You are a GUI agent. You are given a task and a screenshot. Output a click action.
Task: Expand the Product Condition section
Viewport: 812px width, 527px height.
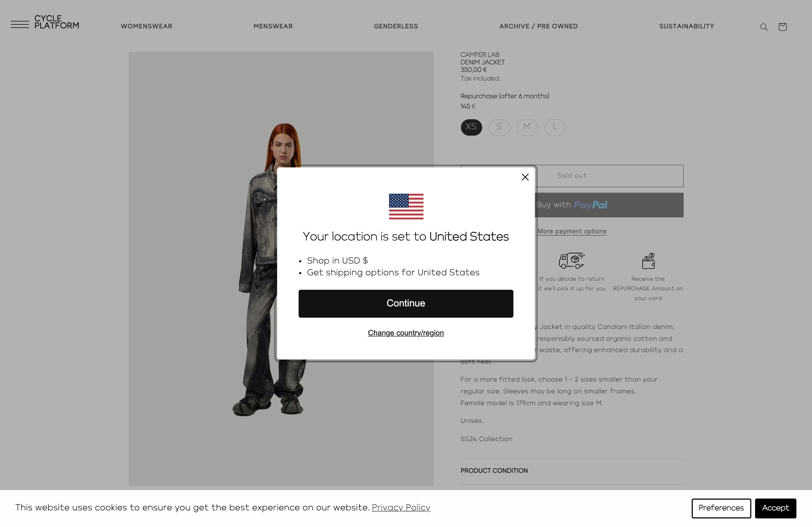(x=572, y=471)
